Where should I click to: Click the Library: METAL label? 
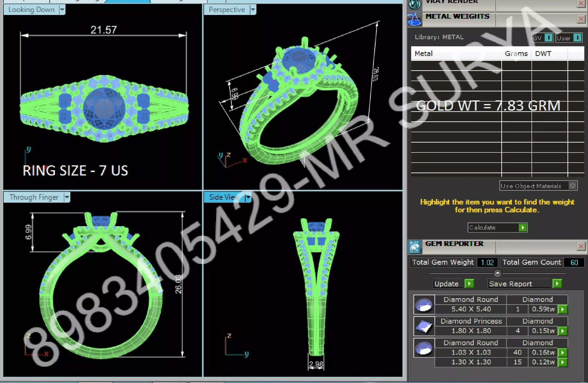tap(439, 37)
